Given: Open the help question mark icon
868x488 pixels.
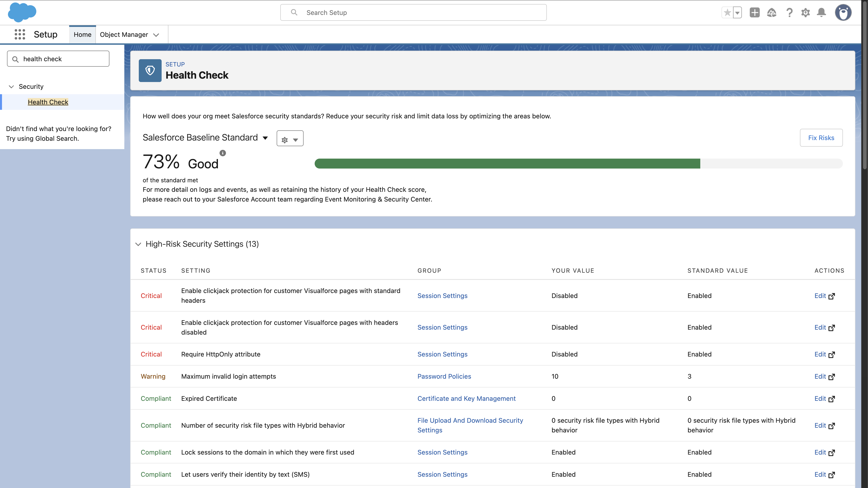Looking at the screenshot, I should (x=789, y=13).
